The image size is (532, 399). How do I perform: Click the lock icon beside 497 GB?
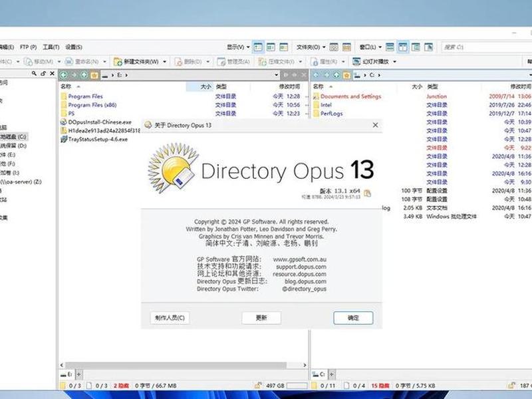click(x=258, y=386)
